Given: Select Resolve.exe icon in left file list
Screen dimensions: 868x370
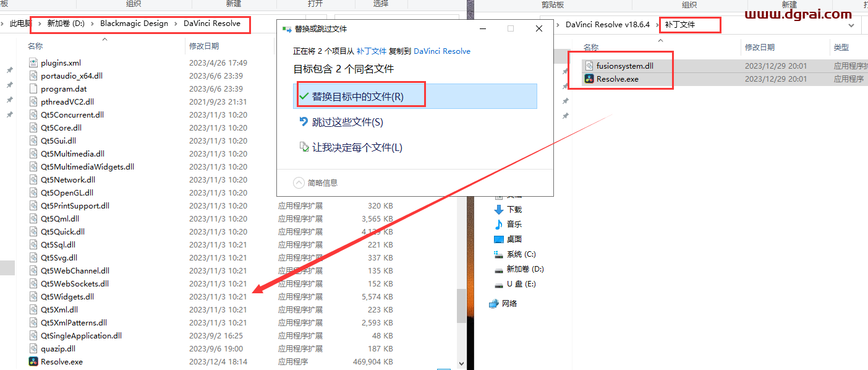Looking at the screenshot, I should 34,361.
